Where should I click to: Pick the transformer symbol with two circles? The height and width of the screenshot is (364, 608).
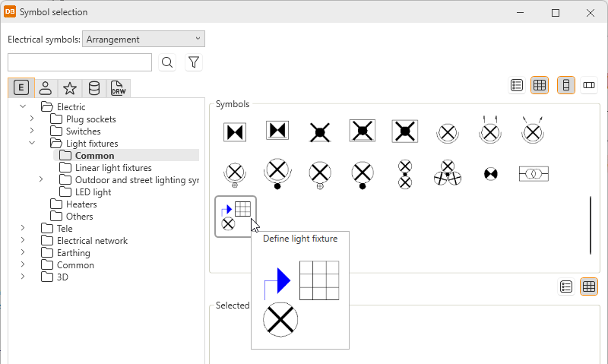[x=534, y=174]
